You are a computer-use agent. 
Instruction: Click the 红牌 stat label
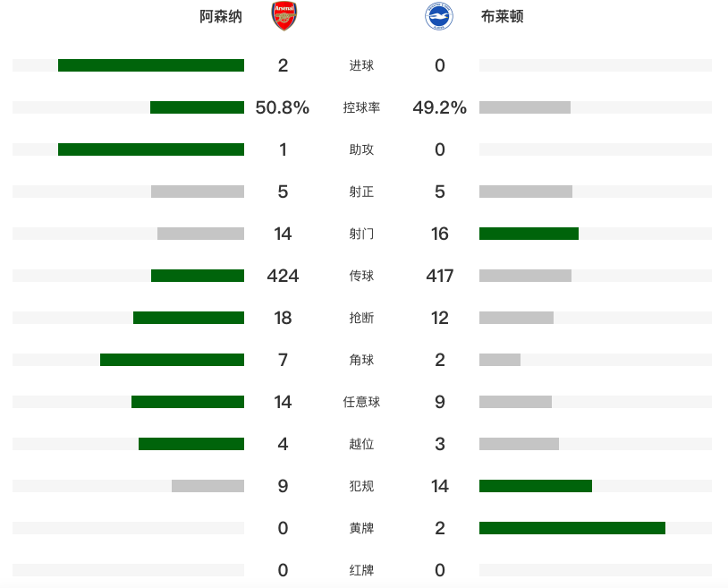361,570
